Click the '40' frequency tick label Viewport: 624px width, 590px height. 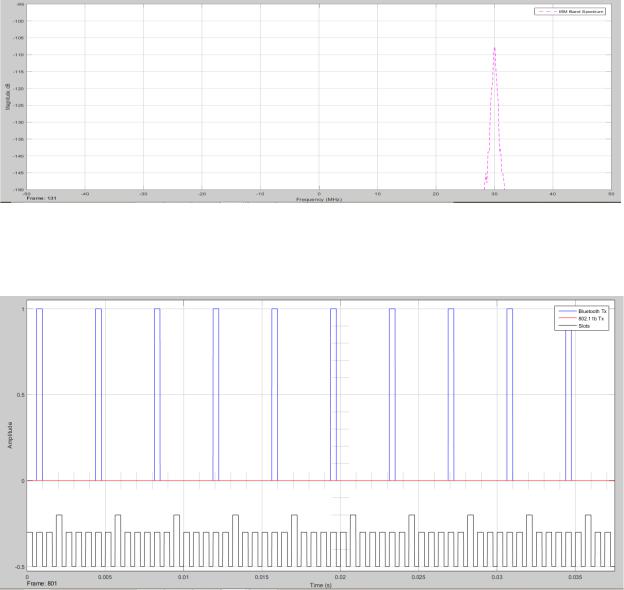click(552, 194)
